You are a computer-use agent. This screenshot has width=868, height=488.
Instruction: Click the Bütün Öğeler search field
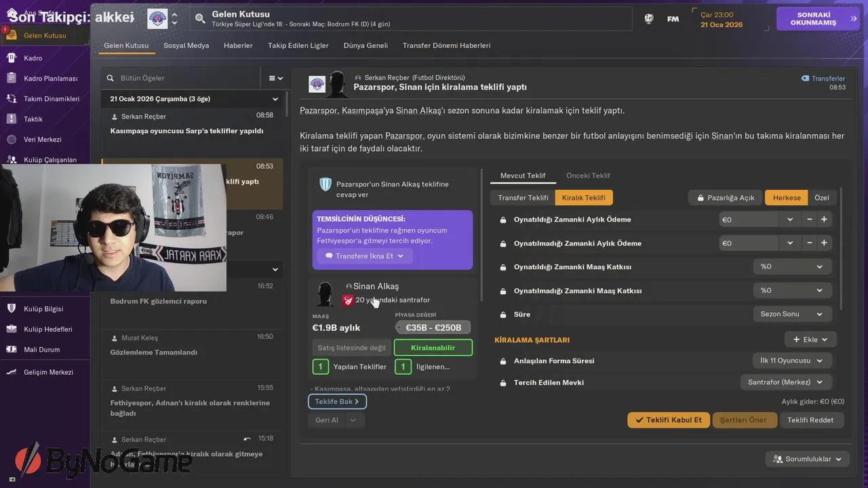coord(181,78)
